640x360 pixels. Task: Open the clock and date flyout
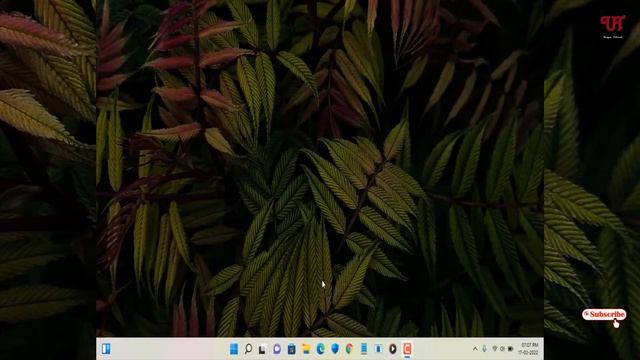[529, 349]
